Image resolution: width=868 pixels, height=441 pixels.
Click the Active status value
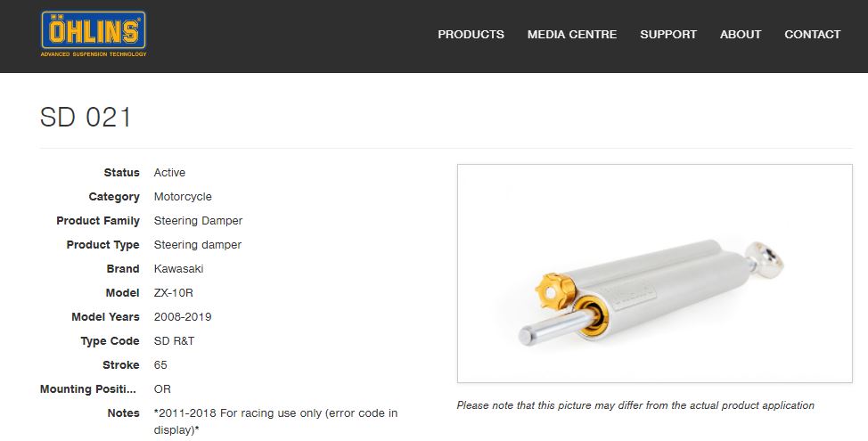(169, 173)
